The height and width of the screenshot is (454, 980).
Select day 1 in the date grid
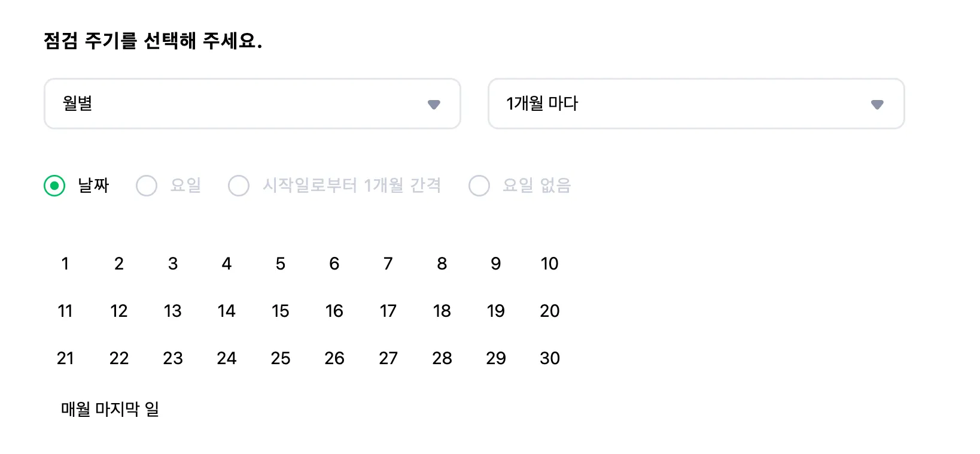coord(65,264)
